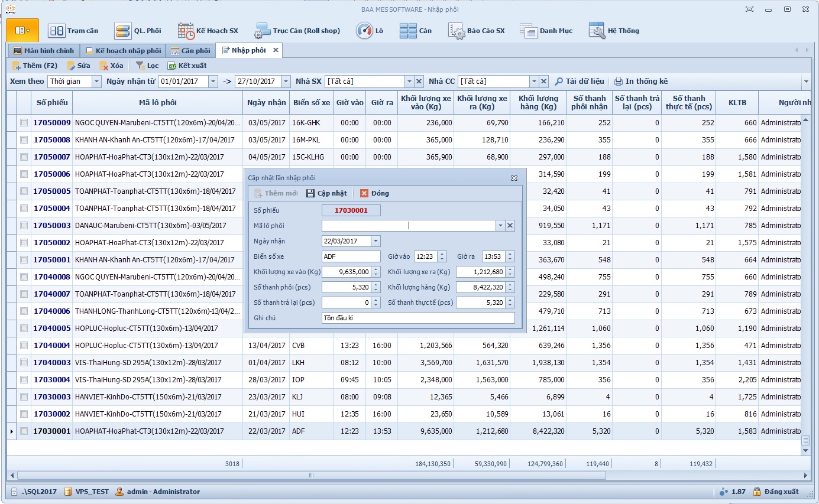
Task: Expand the Mã lô phôi dropdown in dialog
Action: point(500,226)
